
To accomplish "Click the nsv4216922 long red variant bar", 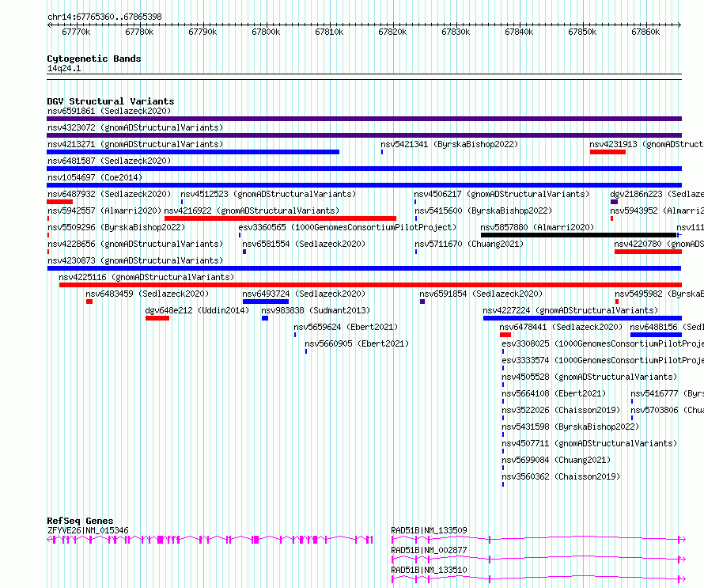I will click(x=280, y=218).
